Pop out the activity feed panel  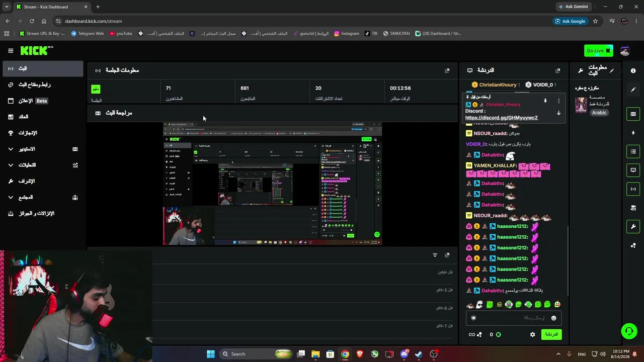click(447, 255)
